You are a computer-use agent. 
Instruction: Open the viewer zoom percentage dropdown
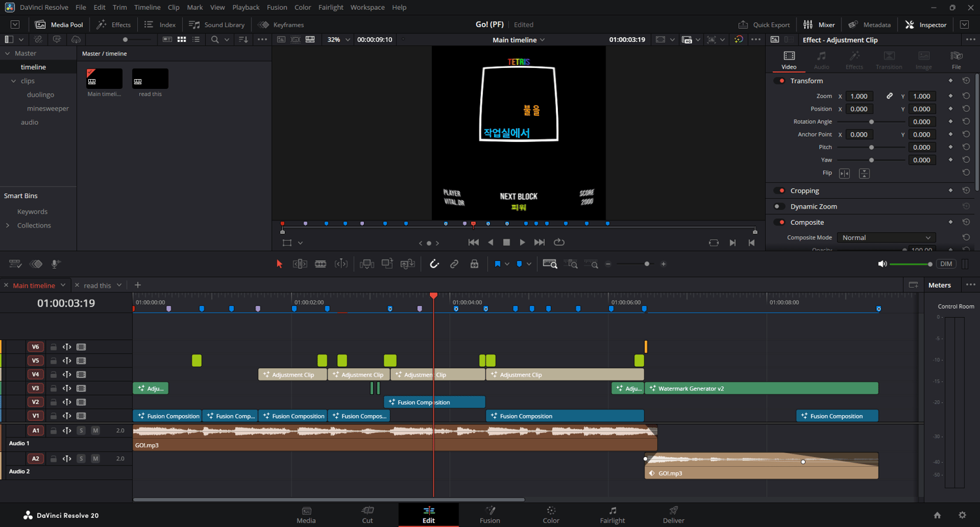[338, 40]
